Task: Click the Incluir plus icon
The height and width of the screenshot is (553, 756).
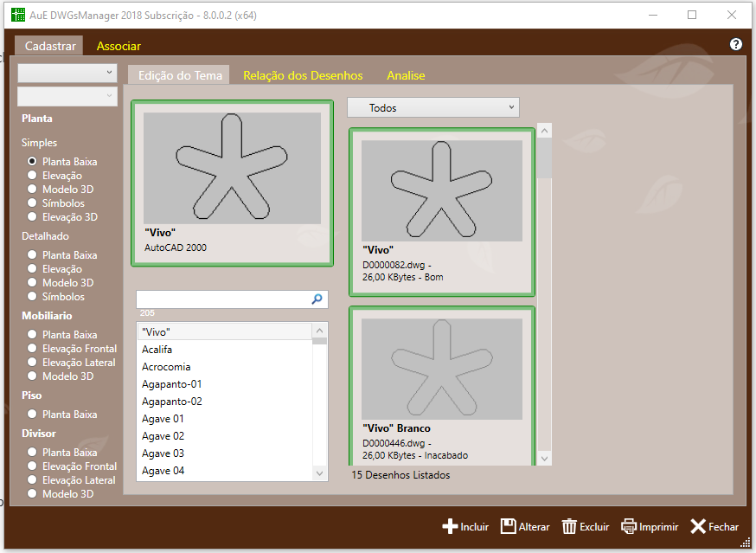Action: [450, 526]
